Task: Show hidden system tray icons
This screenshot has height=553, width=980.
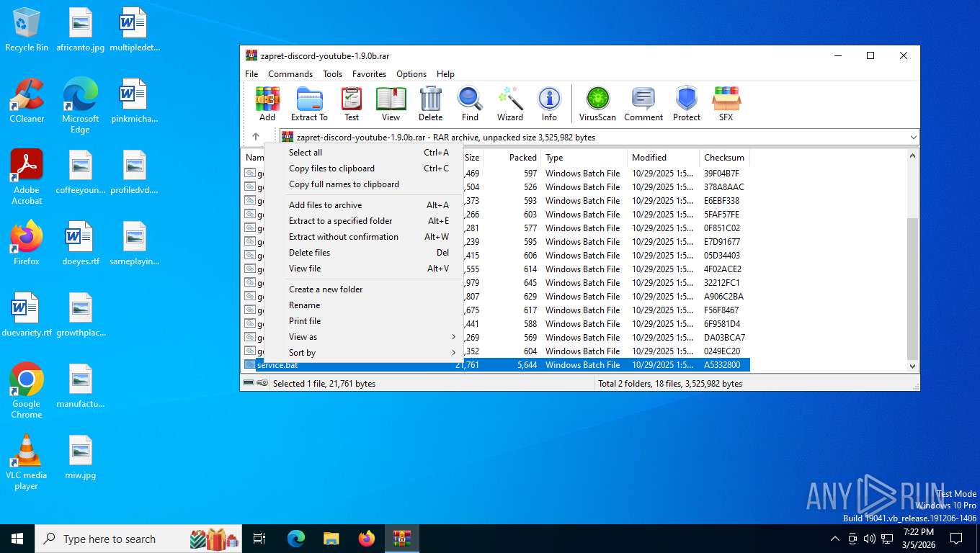Action: pyautogui.click(x=835, y=539)
